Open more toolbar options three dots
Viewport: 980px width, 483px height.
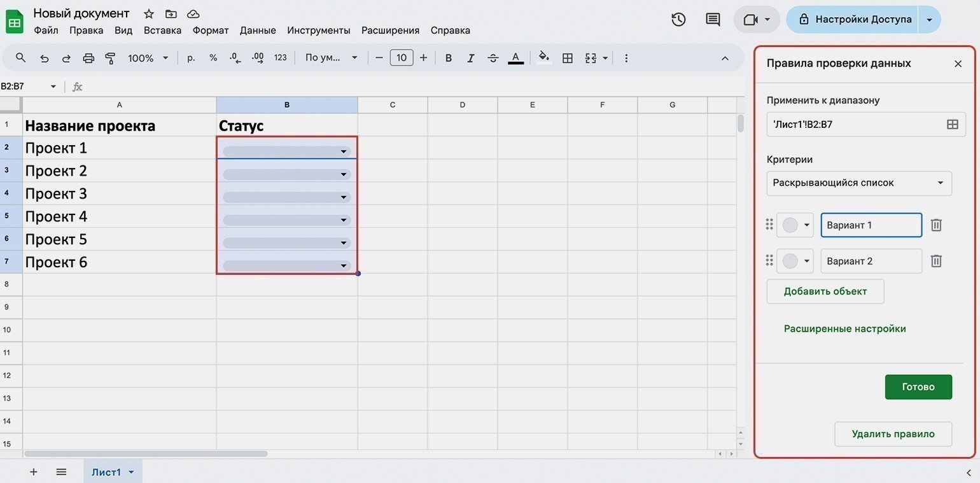click(626, 58)
